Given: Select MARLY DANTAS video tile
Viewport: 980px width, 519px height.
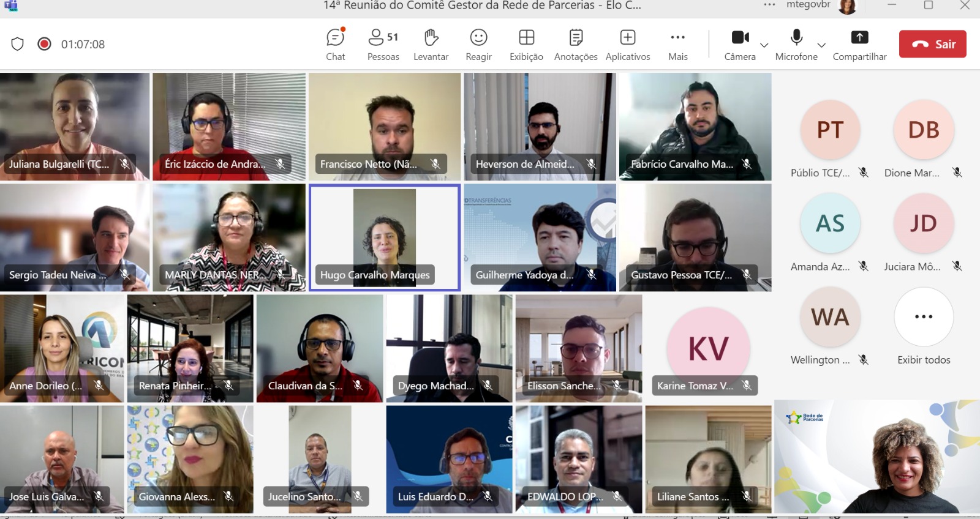Looking at the screenshot, I should pyautogui.click(x=229, y=237).
